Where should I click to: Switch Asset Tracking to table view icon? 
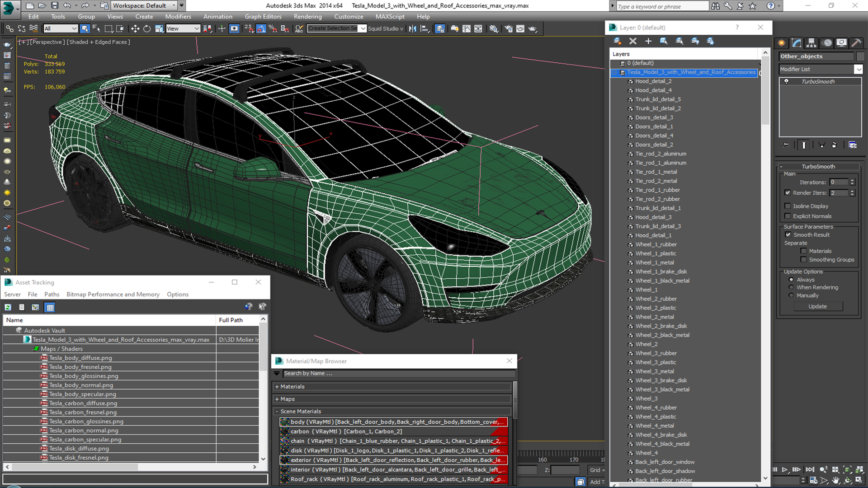50,307
